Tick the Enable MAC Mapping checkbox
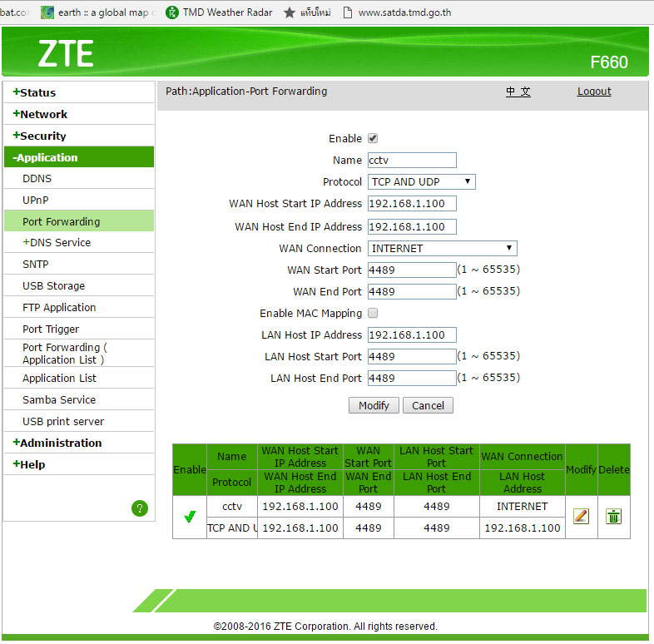 [373, 313]
